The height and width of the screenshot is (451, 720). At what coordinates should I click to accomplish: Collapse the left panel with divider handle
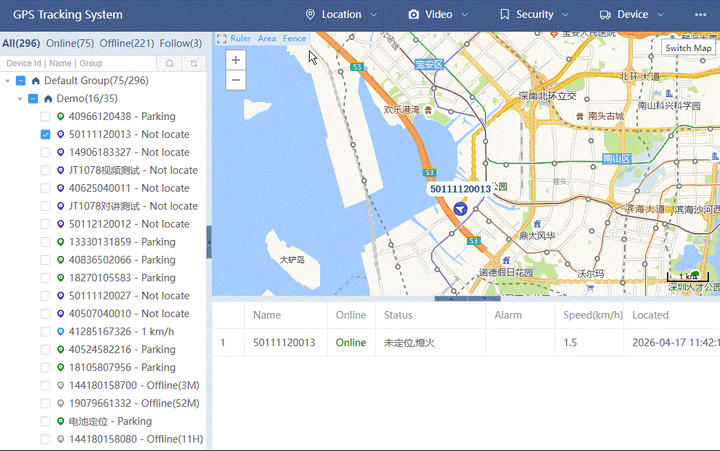209,242
